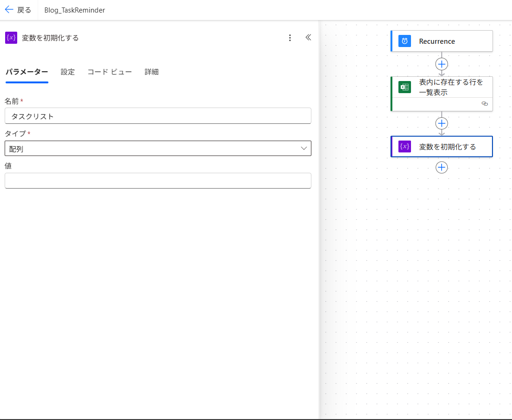Select the 詳細 tab
This screenshot has width=512, height=420.
tap(151, 72)
